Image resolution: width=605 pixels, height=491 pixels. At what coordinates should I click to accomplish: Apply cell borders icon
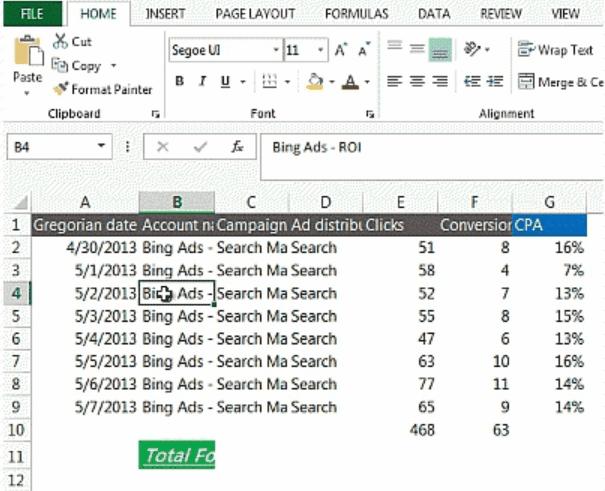(269, 81)
